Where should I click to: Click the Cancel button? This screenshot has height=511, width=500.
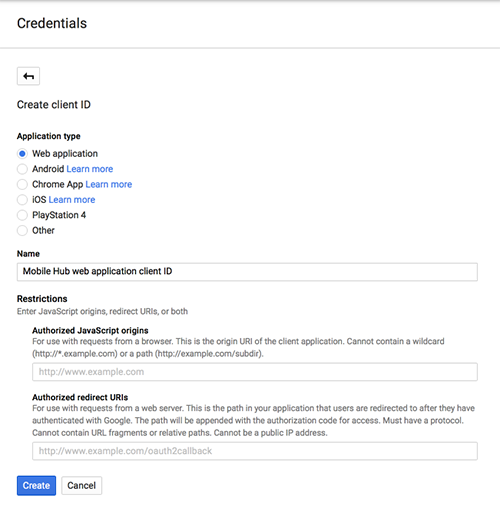point(82,485)
